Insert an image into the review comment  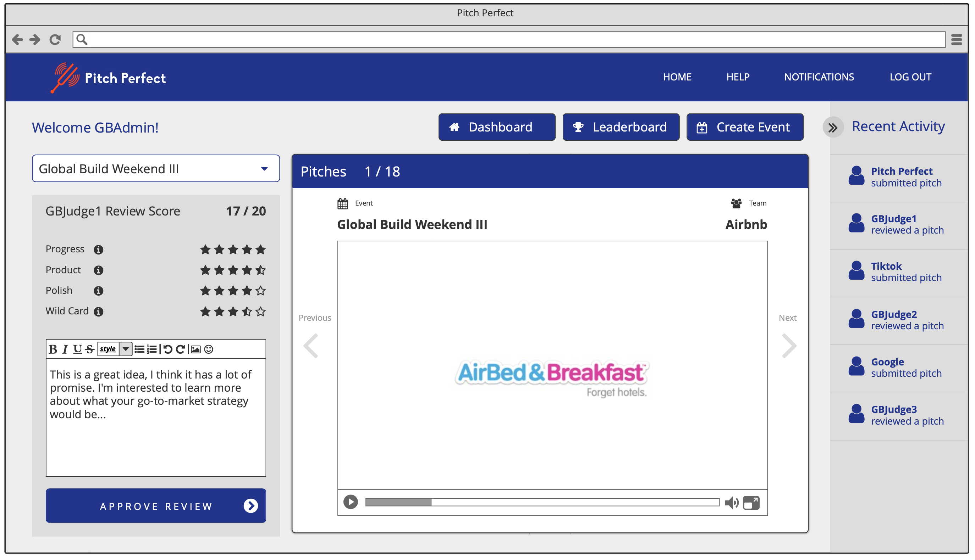196,349
